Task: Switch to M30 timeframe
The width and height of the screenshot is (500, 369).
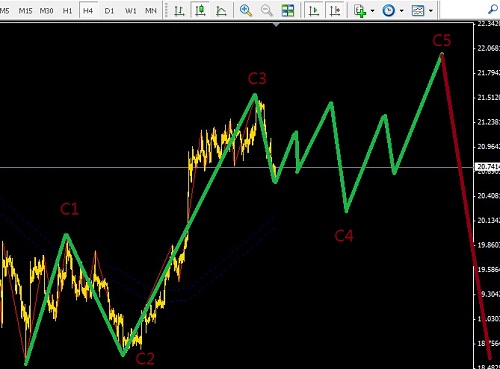Action: (x=46, y=11)
